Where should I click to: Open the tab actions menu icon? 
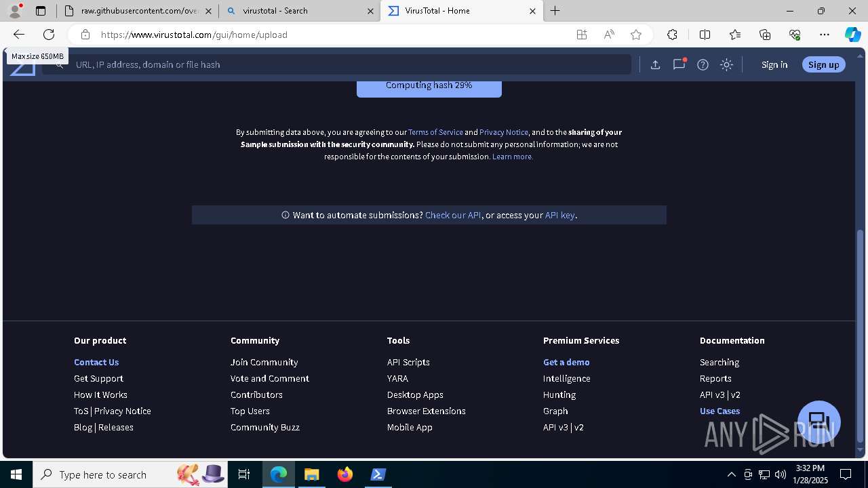pyautogui.click(x=41, y=11)
